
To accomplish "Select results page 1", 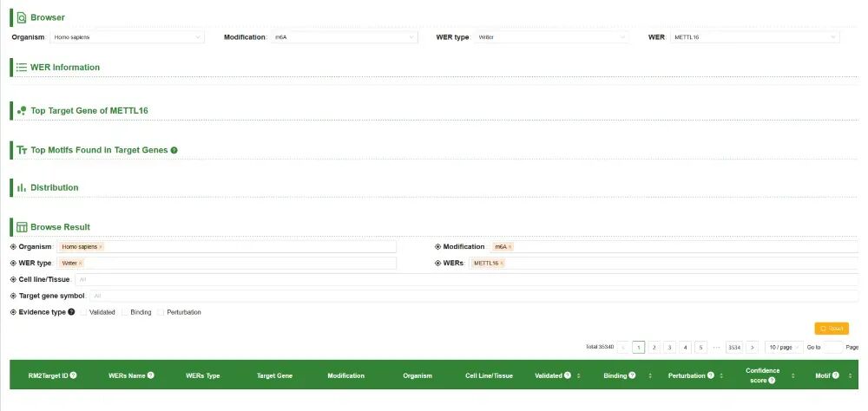I will click(x=639, y=348).
